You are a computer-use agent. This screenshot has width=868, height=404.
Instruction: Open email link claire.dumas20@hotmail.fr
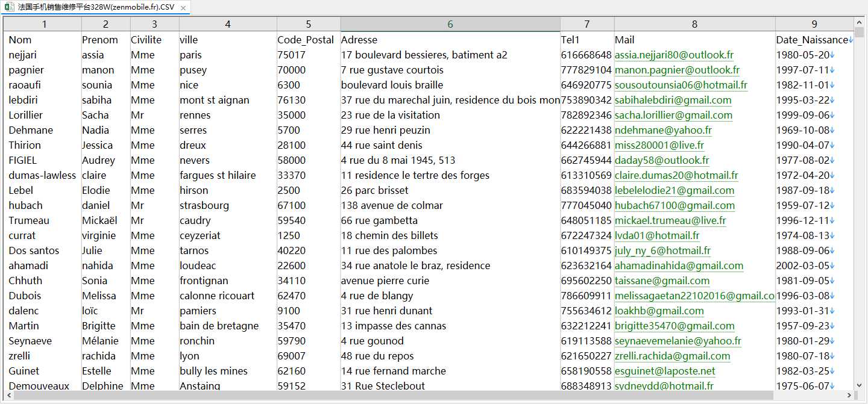point(676,175)
